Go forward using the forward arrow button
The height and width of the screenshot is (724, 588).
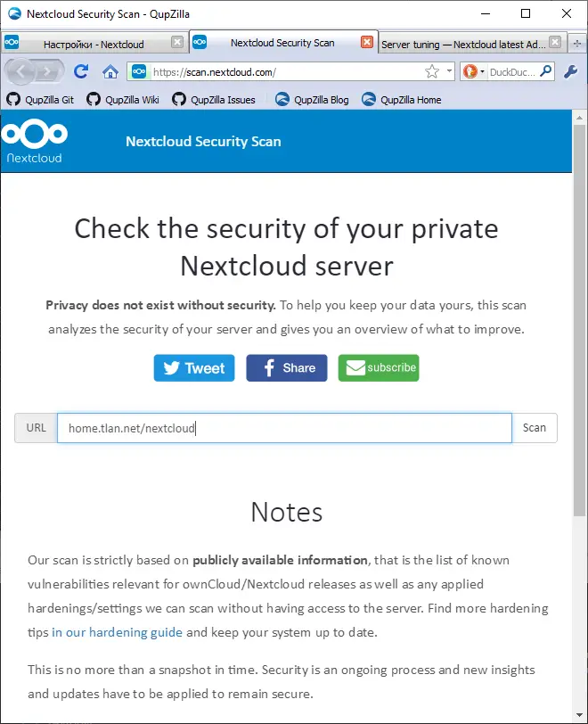[x=49, y=71]
